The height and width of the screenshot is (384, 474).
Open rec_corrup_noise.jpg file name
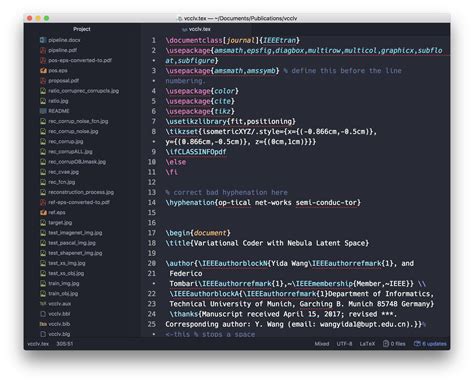click(x=73, y=131)
